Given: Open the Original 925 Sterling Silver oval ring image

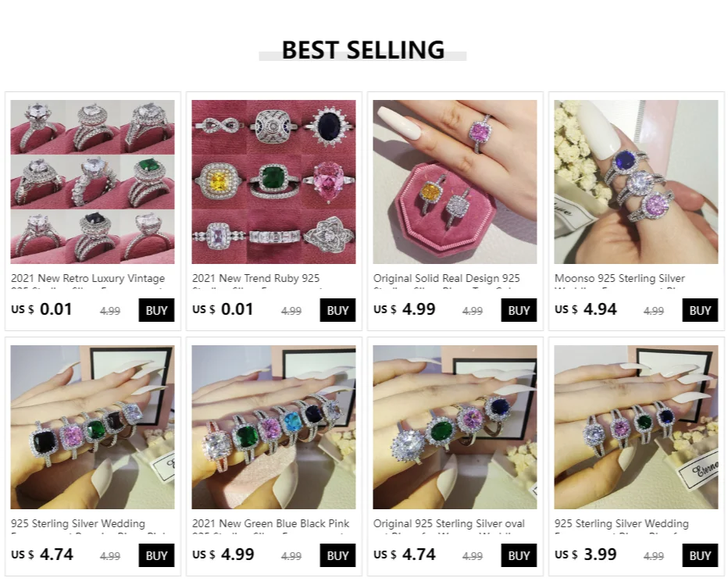Looking at the screenshot, I should (455, 427).
